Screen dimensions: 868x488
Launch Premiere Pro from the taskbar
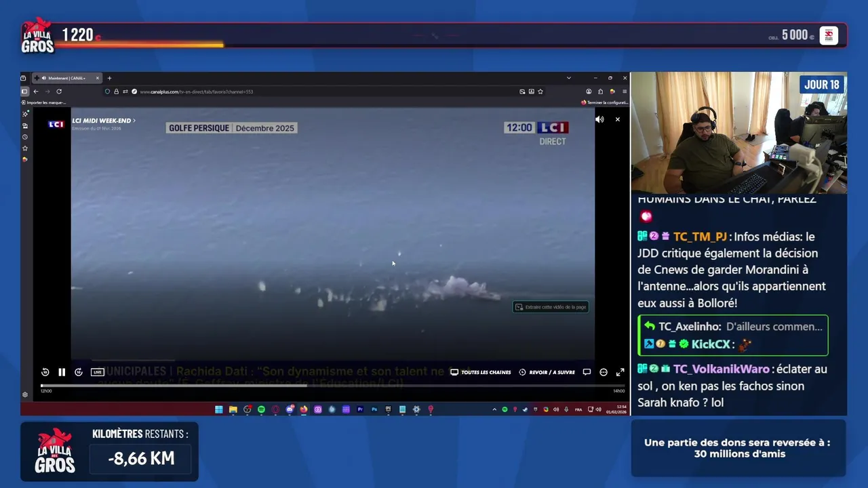tap(360, 409)
